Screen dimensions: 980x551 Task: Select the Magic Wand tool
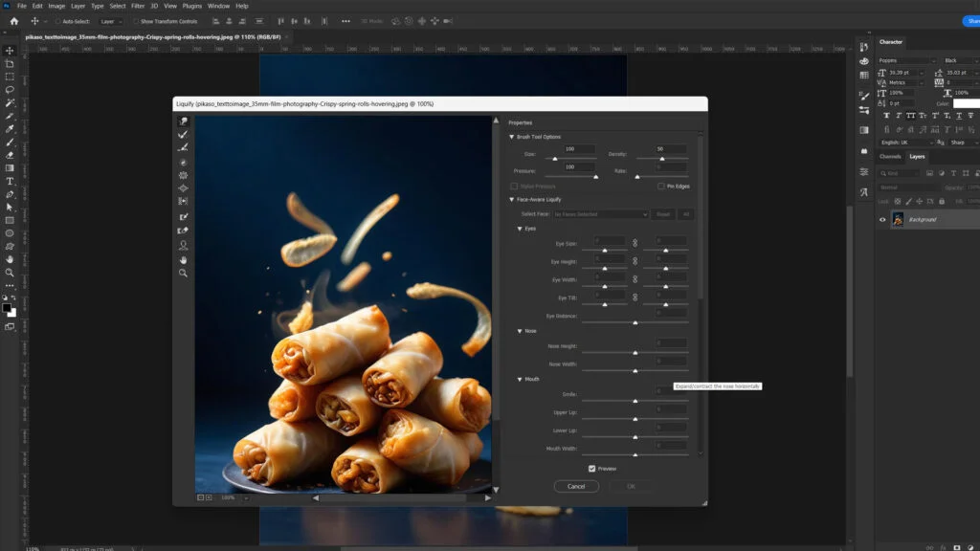[10, 103]
